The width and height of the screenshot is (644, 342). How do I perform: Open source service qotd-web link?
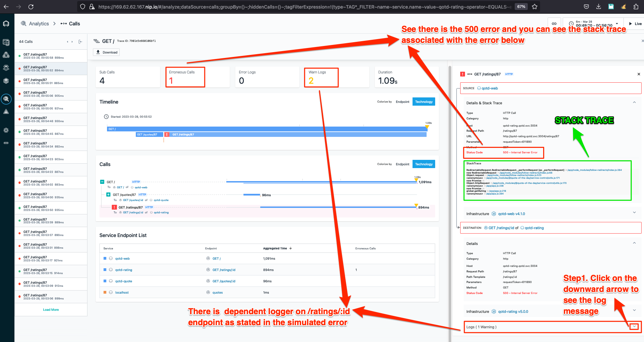[490, 88]
